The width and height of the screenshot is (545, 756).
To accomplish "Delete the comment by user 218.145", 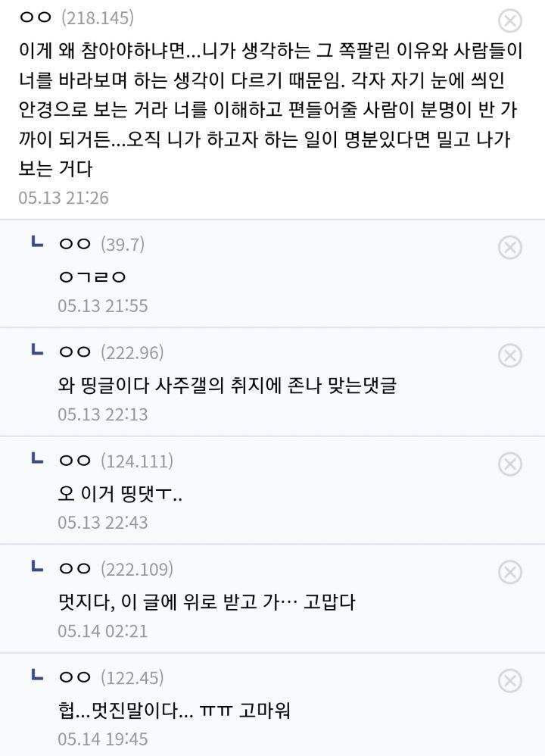I will (x=511, y=20).
